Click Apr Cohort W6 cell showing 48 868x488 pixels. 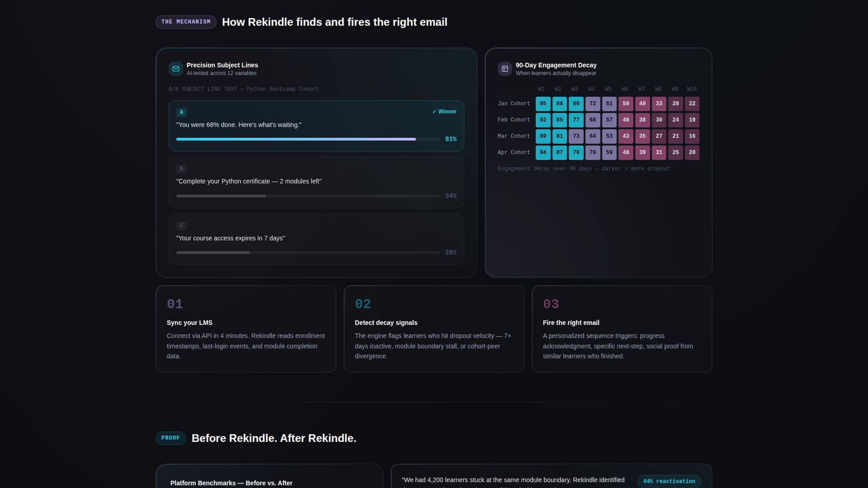click(x=626, y=153)
